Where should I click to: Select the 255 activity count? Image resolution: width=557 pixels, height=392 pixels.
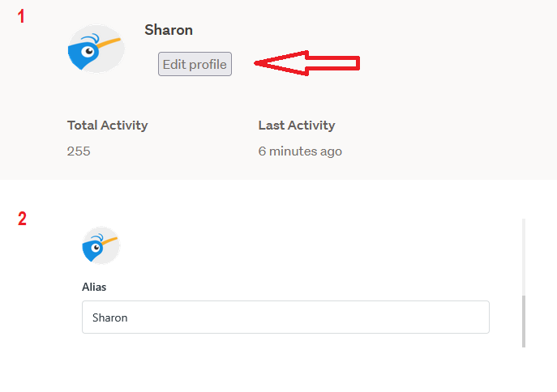click(79, 151)
